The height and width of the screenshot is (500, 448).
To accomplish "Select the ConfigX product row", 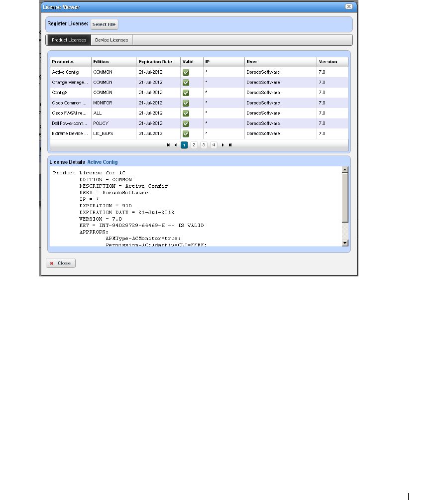I will tap(199, 93).
